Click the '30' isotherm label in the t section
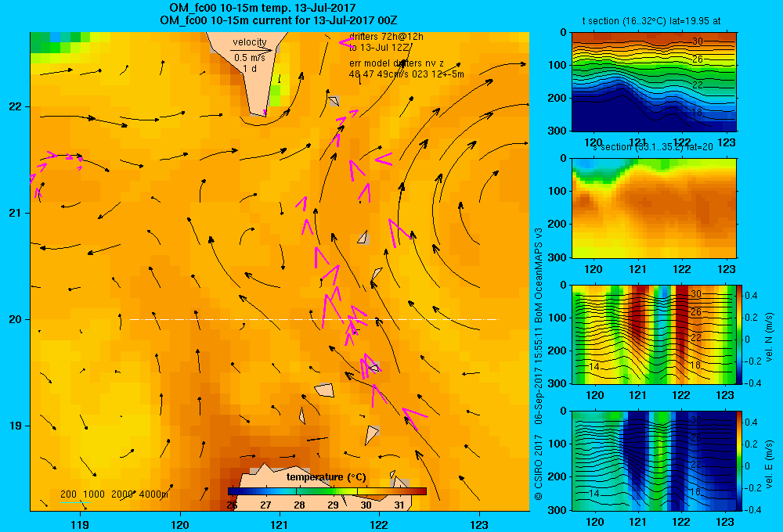The width and height of the screenshot is (783, 532). tap(697, 41)
